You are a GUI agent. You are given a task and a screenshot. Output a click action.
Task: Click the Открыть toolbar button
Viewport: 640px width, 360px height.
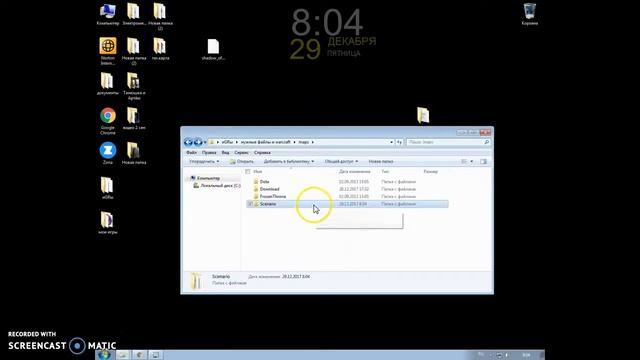(x=241, y=162)
